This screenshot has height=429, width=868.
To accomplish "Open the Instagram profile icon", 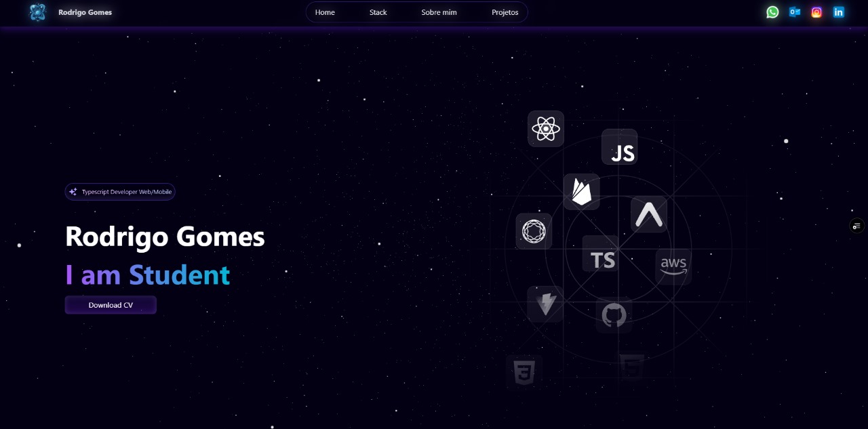I will coord(816,12).
